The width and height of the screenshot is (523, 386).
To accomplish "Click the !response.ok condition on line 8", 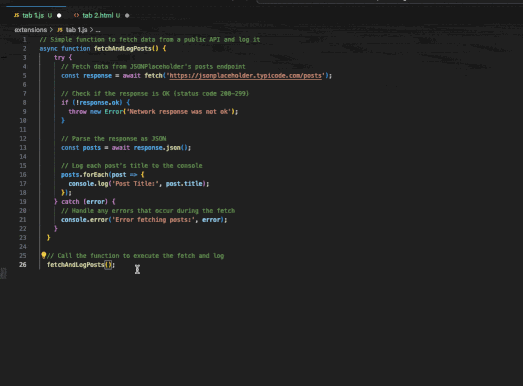I will [97, 103].
